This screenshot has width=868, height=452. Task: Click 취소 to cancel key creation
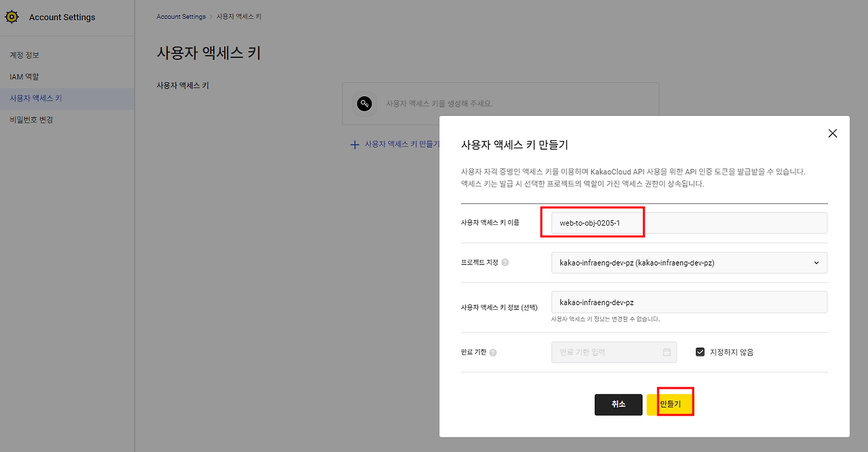coord(618,404)
